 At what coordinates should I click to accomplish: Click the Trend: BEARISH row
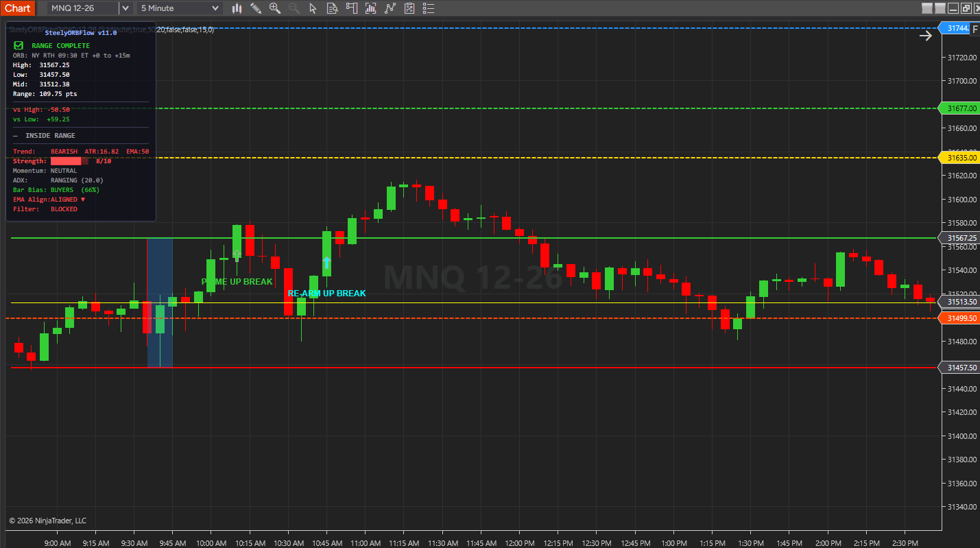coord(81,152)
